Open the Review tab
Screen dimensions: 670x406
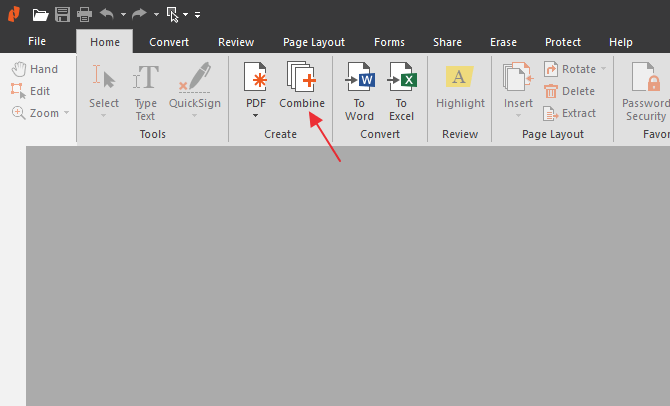coord(236,42)
